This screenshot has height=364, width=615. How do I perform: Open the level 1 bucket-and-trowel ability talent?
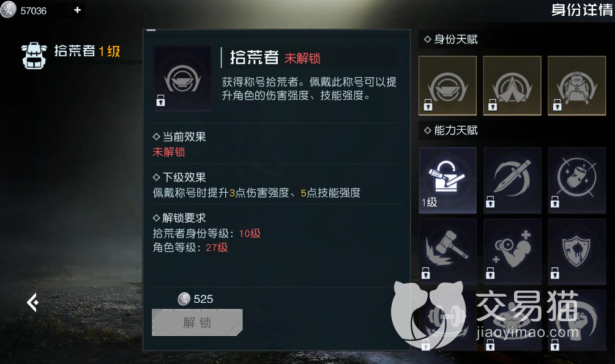pyautogui.click(x=447, y=180)
